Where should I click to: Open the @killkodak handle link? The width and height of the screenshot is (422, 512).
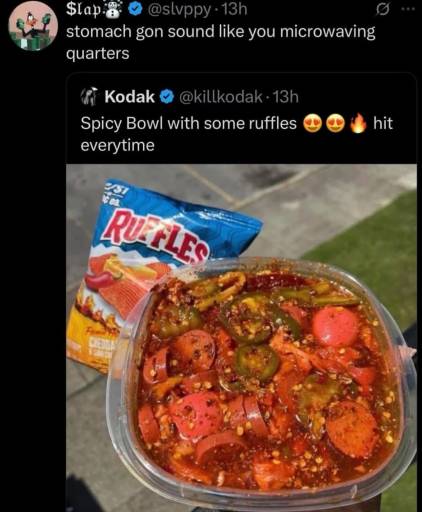pyautogui.click(x=221, y=97)
